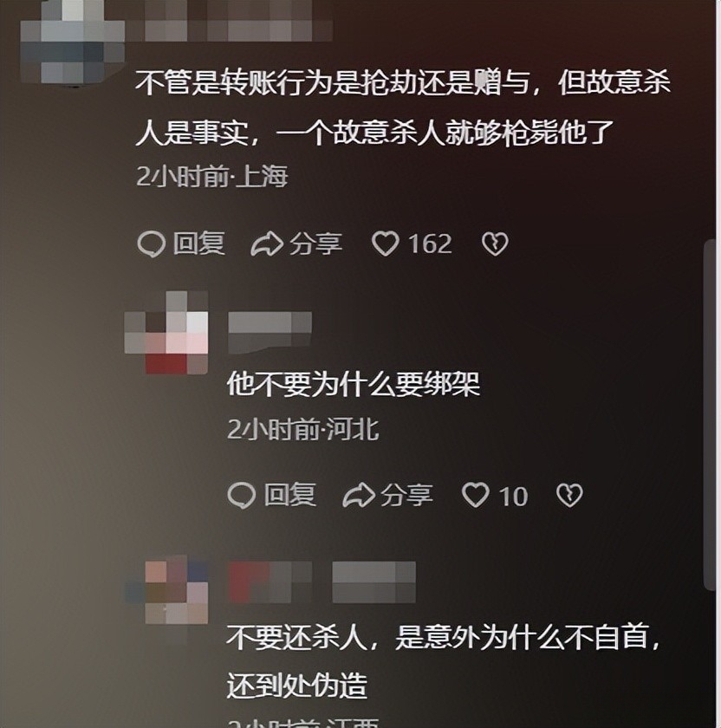Click the 分享 text under Hebei comment
Viewport: 721px width, 728px height.
click(x=406, y=495)
